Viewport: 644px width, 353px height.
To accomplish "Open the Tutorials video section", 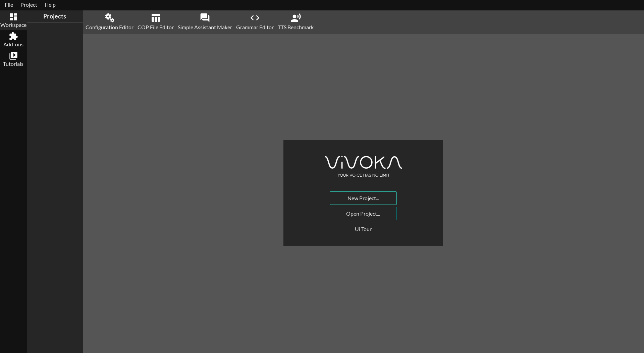I will click(x=13, y=59).
